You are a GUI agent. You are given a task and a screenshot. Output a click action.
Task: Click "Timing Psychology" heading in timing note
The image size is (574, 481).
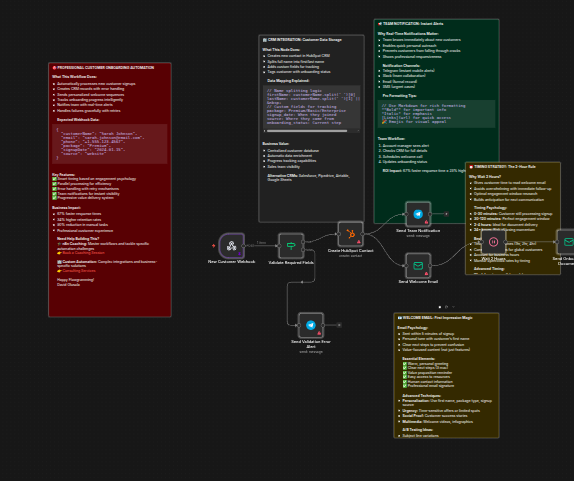click(x=491, y=208)
